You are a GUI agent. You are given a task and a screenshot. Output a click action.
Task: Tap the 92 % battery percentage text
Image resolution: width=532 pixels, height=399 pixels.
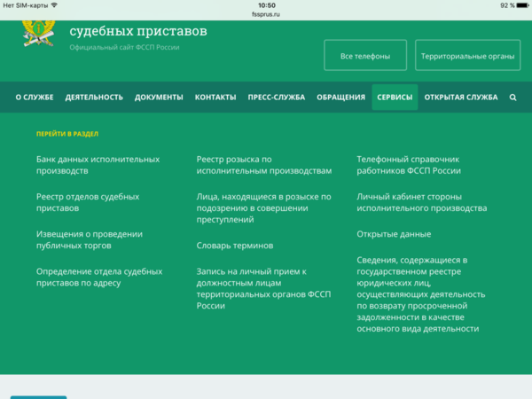tap(507, 5)
